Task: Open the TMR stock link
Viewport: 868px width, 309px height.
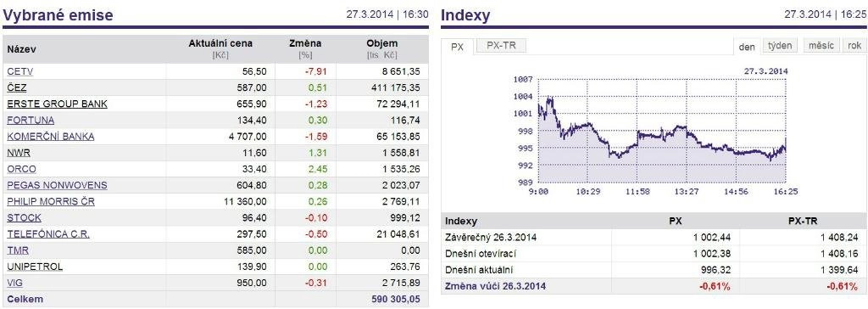Action: click(18, 250)
